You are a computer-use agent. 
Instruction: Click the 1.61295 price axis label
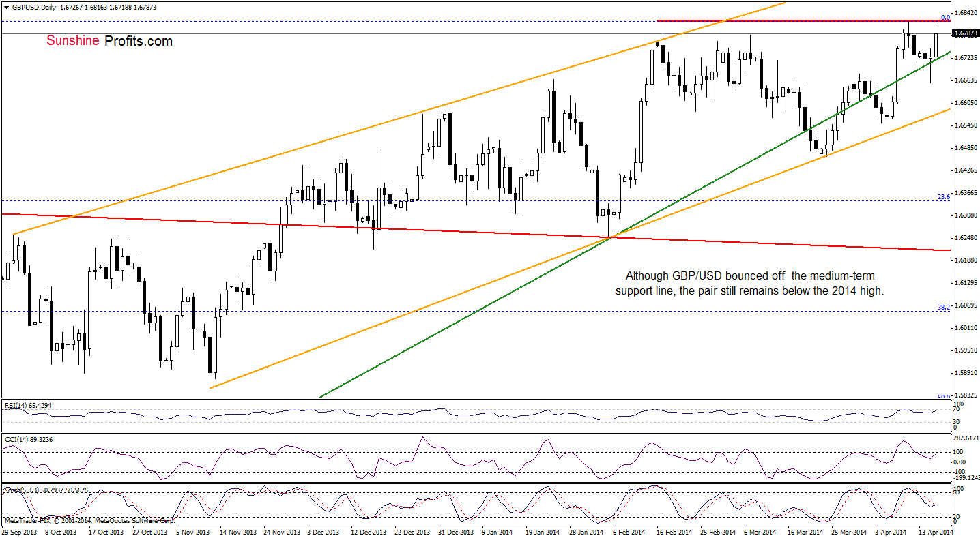(x=965, y=284)
